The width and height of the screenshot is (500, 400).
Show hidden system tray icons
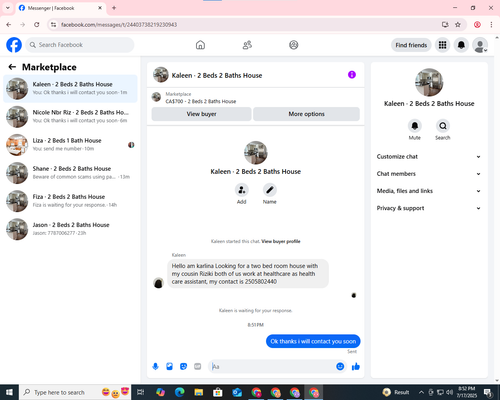[x=421, y=392]
